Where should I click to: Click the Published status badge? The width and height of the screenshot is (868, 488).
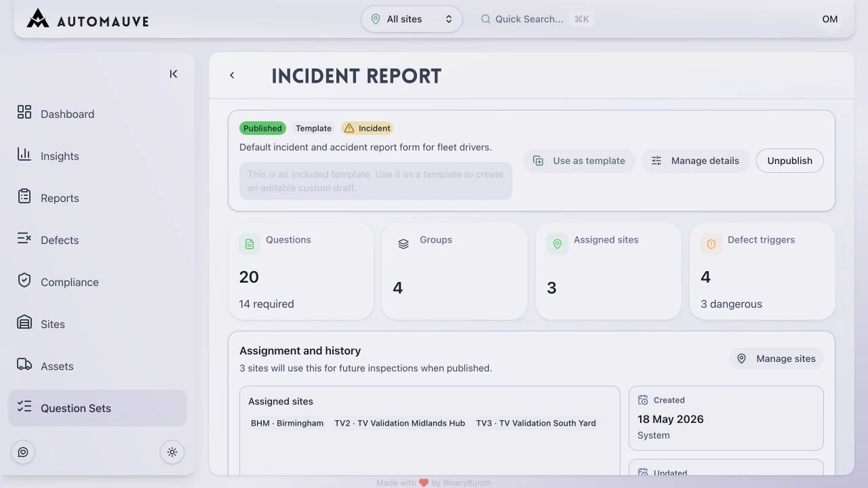point(262,128)
